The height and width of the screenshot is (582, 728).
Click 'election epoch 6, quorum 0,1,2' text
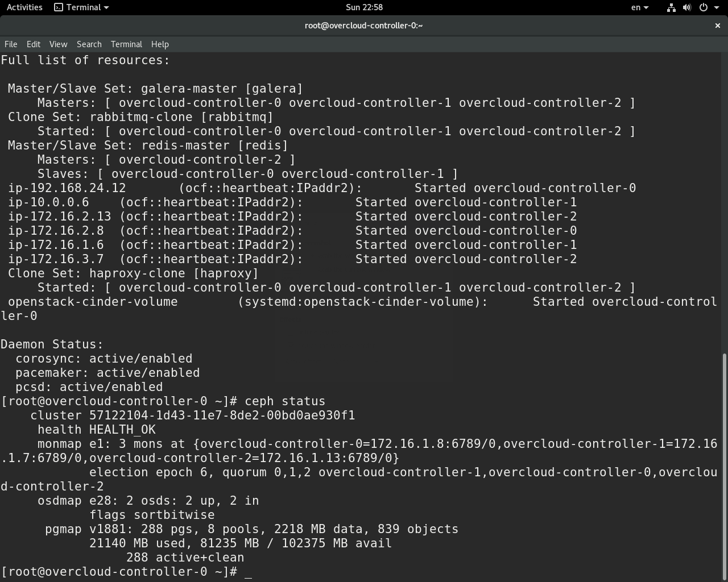click(200, 472)
